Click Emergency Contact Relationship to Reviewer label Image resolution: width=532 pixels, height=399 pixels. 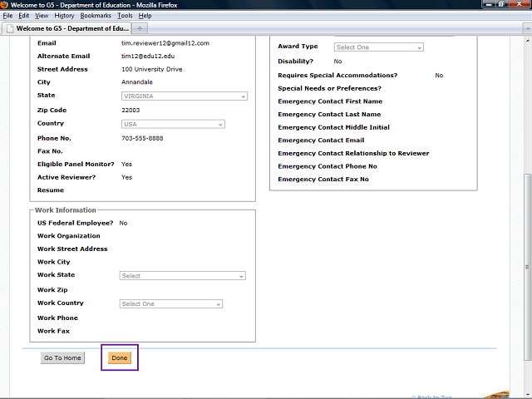353,153
